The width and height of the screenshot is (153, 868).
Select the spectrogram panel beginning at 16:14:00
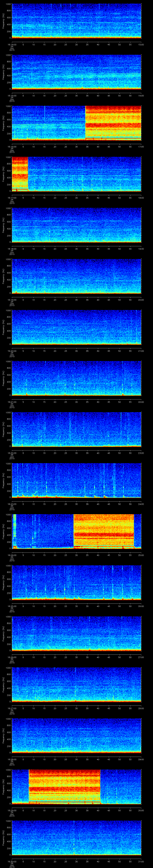(x=76, y=21)
